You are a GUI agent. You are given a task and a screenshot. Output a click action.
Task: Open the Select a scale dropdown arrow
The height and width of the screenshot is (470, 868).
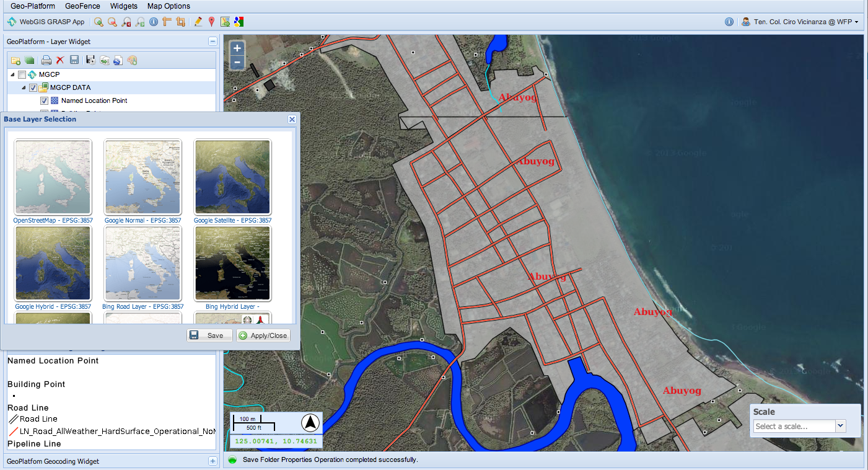coord(841,426)
